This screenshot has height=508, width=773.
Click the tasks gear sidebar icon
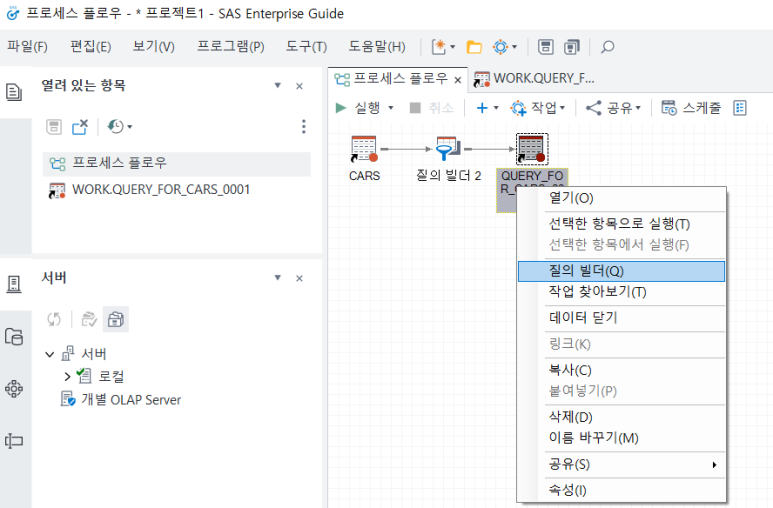coord(14,389)
